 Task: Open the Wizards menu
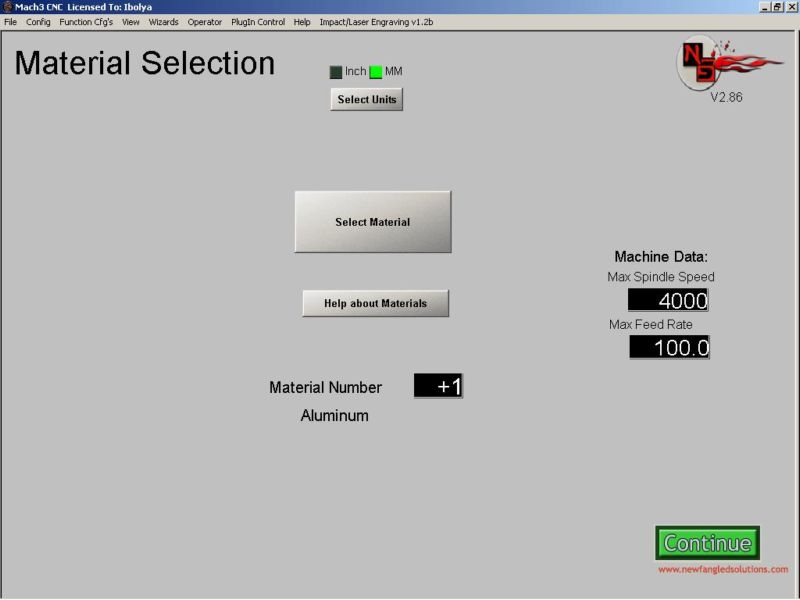pyautogui.click(x=164, y=22)
